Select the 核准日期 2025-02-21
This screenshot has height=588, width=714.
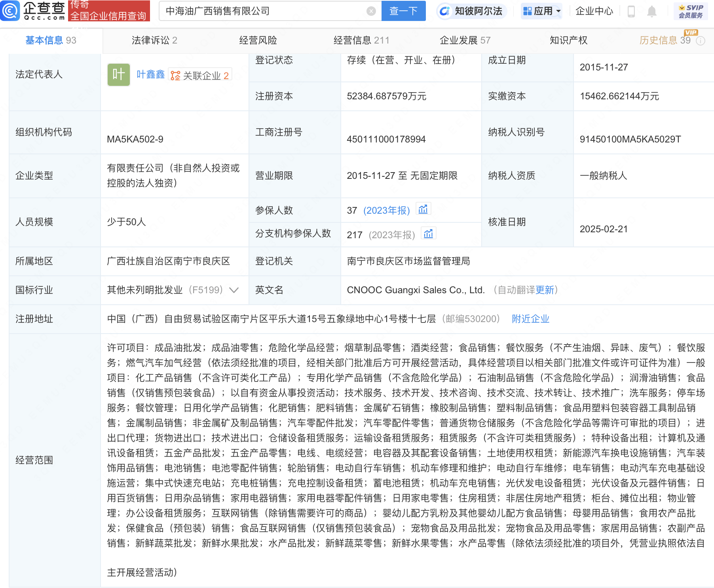[604, 229]
